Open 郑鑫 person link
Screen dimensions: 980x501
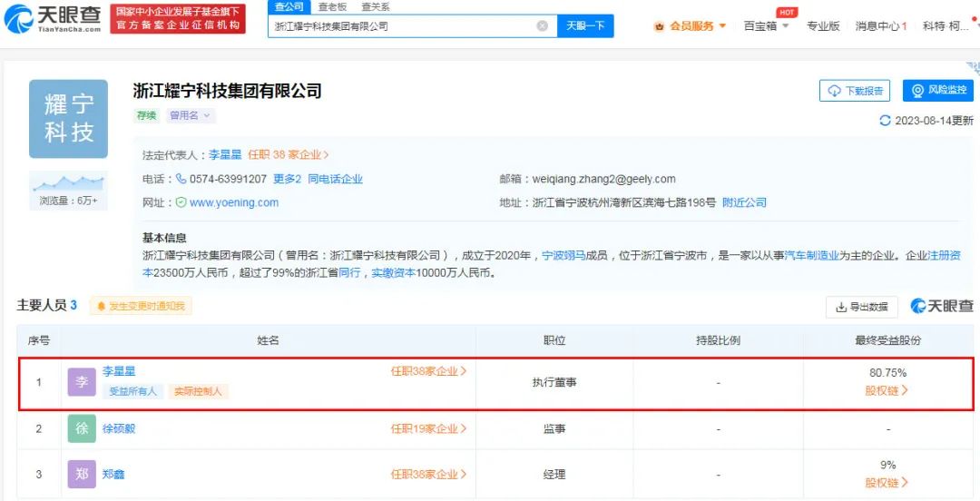(x=113, y=474)
